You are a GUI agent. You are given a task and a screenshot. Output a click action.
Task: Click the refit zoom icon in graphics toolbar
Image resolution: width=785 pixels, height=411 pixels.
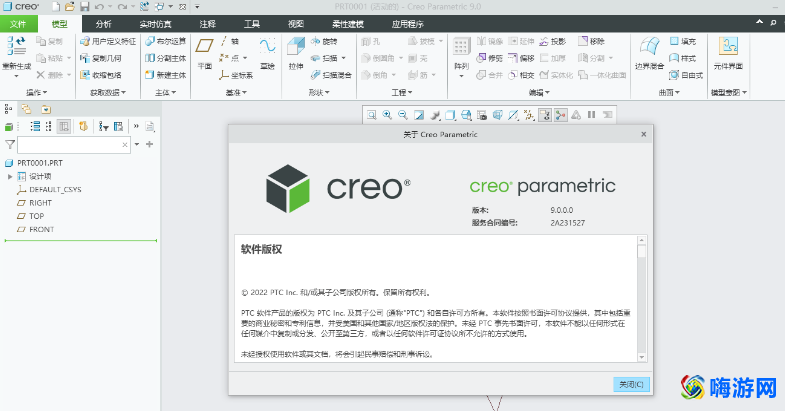pos(371,115)
